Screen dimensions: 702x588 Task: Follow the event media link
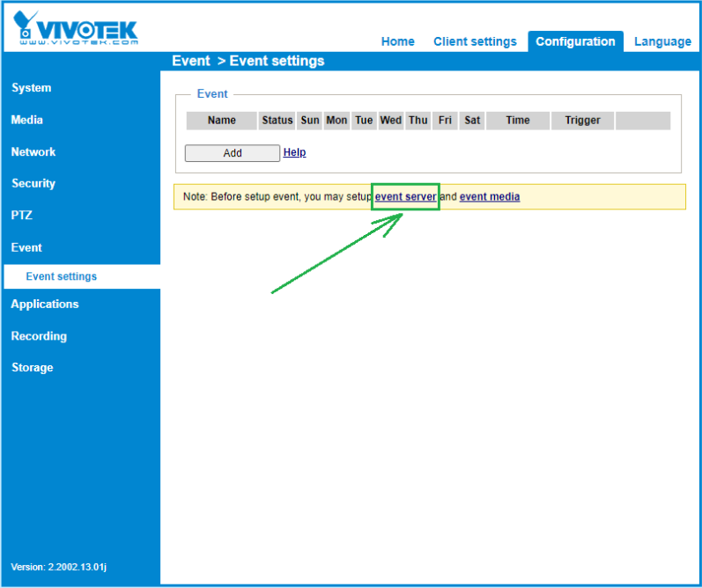point(490,196)
